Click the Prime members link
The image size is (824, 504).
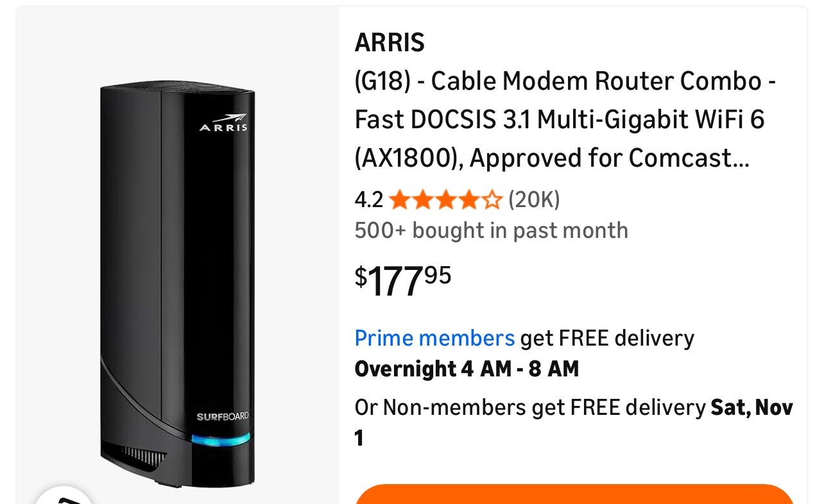pos(435,338)
